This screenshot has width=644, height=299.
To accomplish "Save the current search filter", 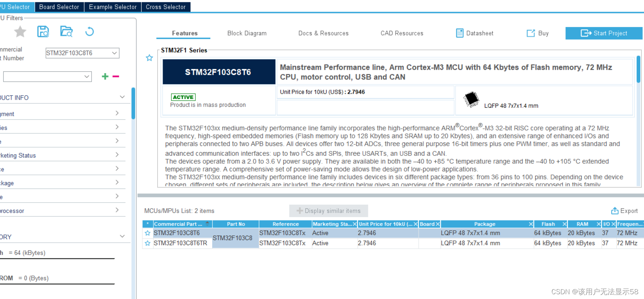I will (43, 32).
